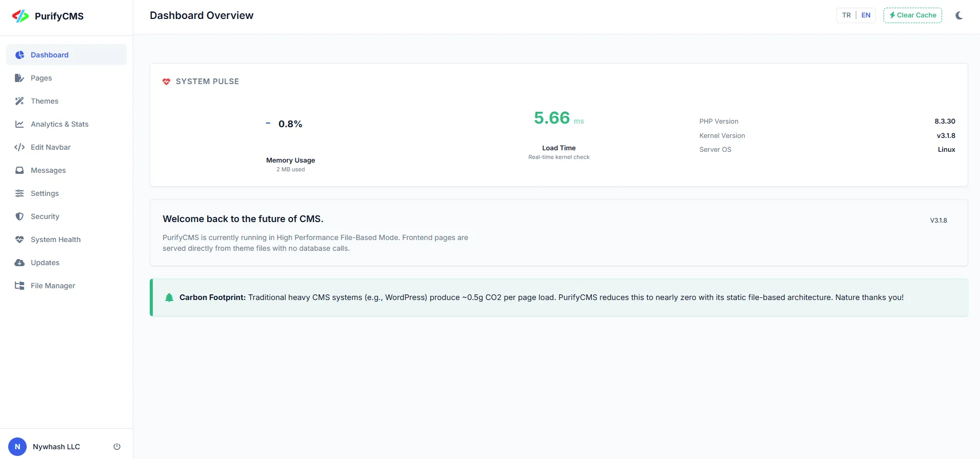Click the N user avatar circle
Viewport: 980px width, 459px height.
click(17, 447)
